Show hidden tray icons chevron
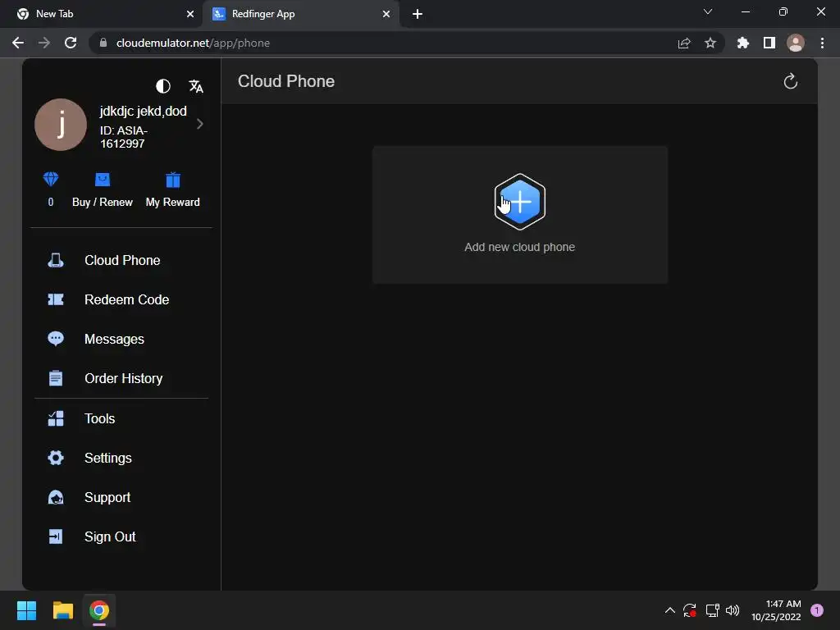This screenshot has width=840, height=630. tap(669, 610)
